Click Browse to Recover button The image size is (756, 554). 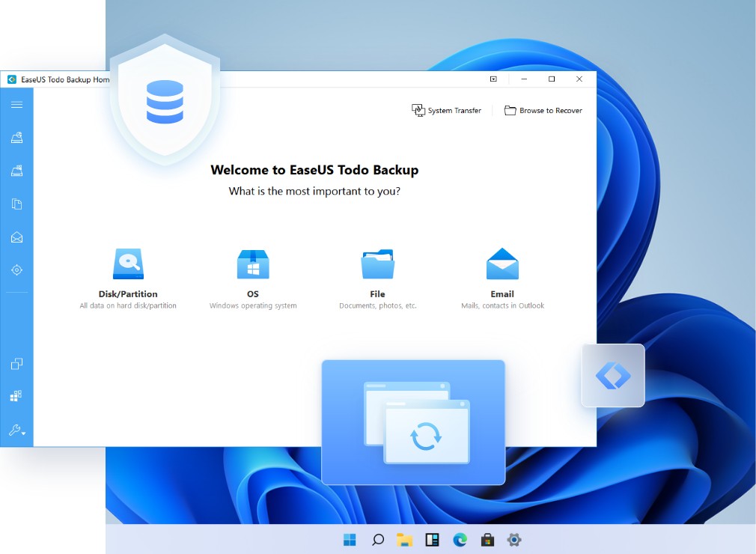[543, 110]
